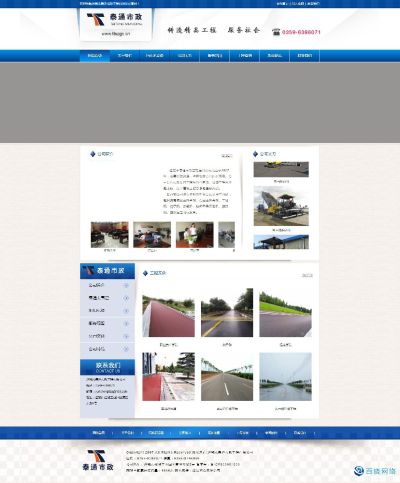Open the fifth item in the blue navigation bar

[215, 56]
